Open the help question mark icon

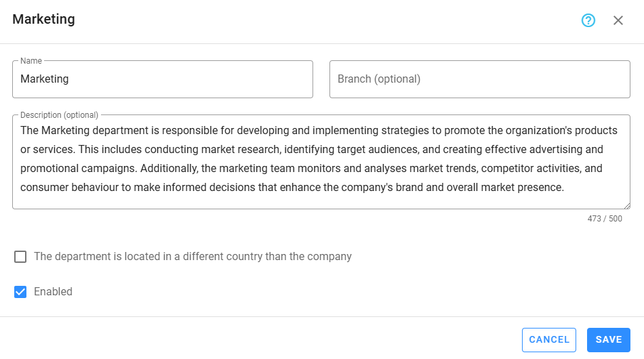pos(588,20)
